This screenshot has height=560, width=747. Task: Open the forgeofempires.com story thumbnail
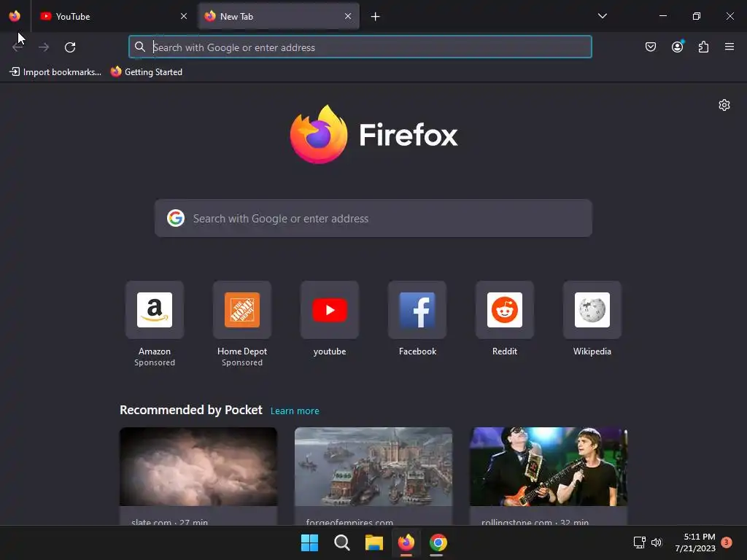(x=373, y=467)
